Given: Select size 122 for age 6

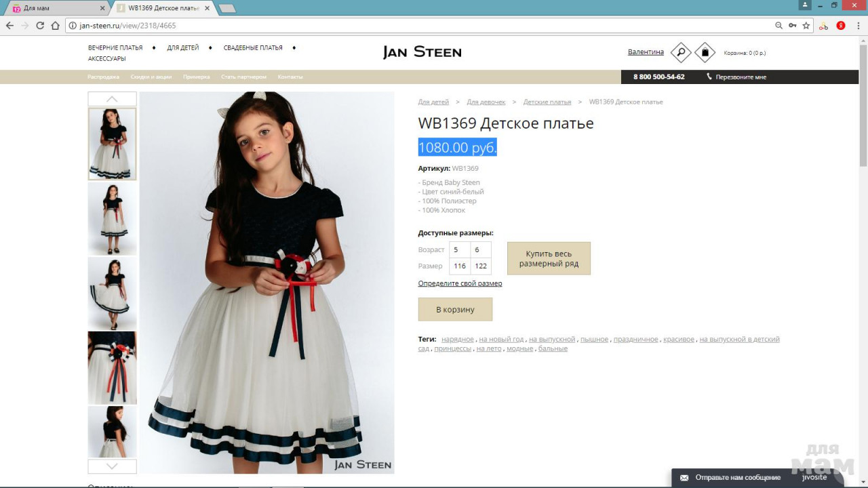Looking at the screenshot, I should coord(481,266).
